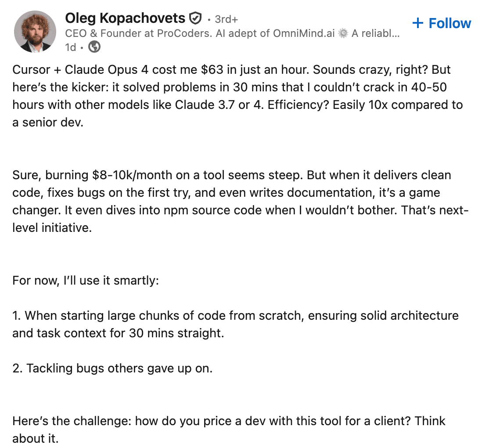Viewport: 482px width, 448px height.
Task: Click list item 1 about starting large chunks
Action: 235,324
